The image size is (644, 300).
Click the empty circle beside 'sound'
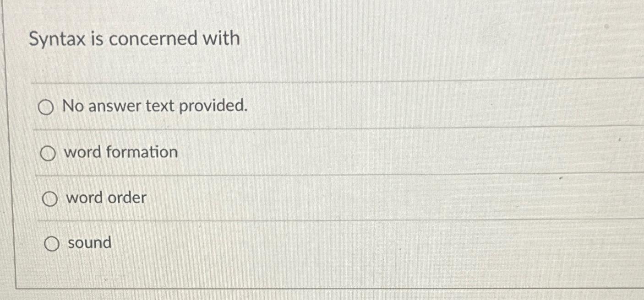tap(51, 244)
